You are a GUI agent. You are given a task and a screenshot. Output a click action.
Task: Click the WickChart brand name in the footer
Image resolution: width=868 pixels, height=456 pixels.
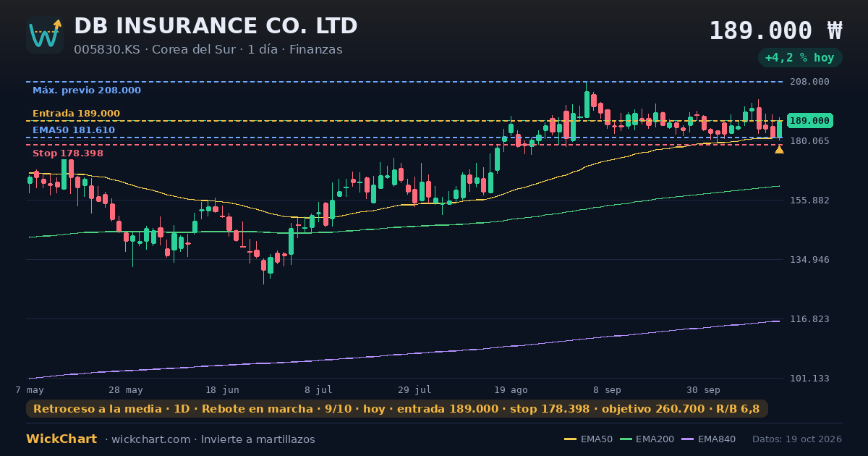pos(61,439)
